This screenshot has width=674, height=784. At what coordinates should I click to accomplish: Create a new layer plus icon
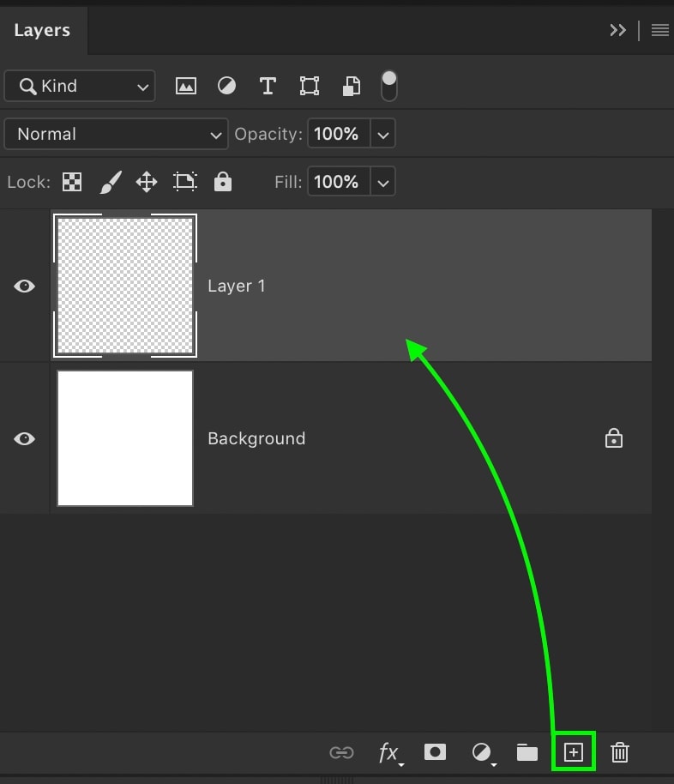574,752
